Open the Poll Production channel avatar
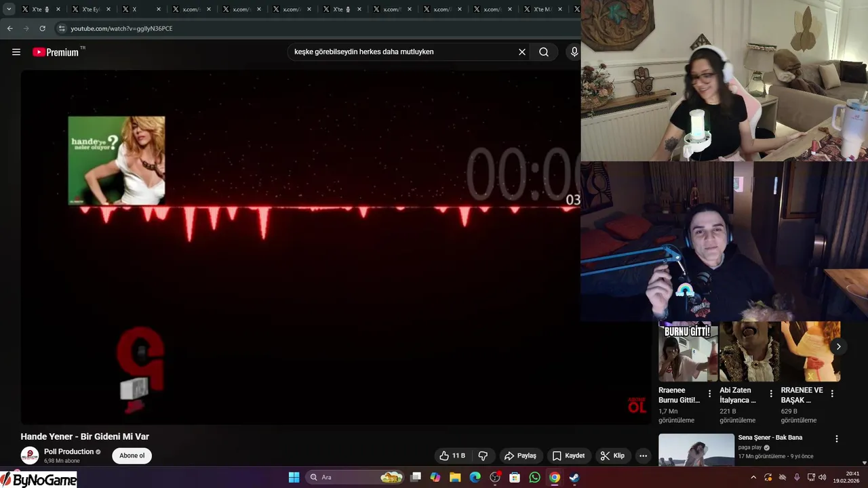The height and width of the screenshot is (488, 868). point(30,455)
